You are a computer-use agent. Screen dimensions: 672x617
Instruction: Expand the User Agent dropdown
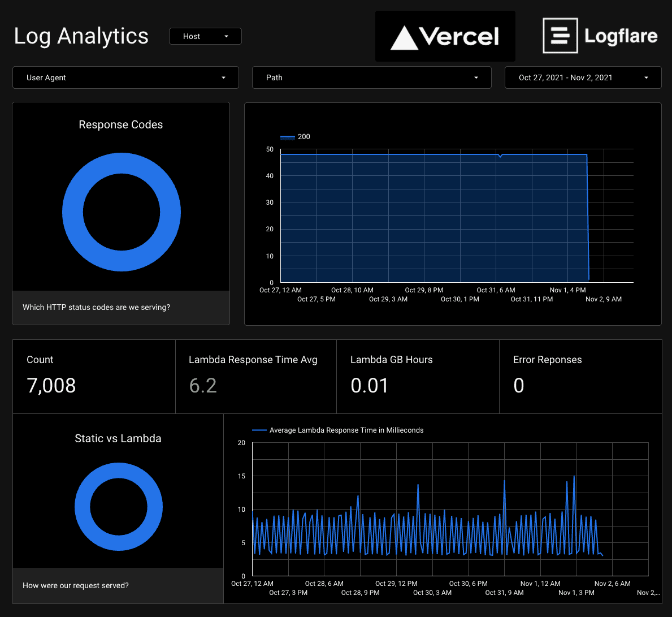tap(125, 77)
